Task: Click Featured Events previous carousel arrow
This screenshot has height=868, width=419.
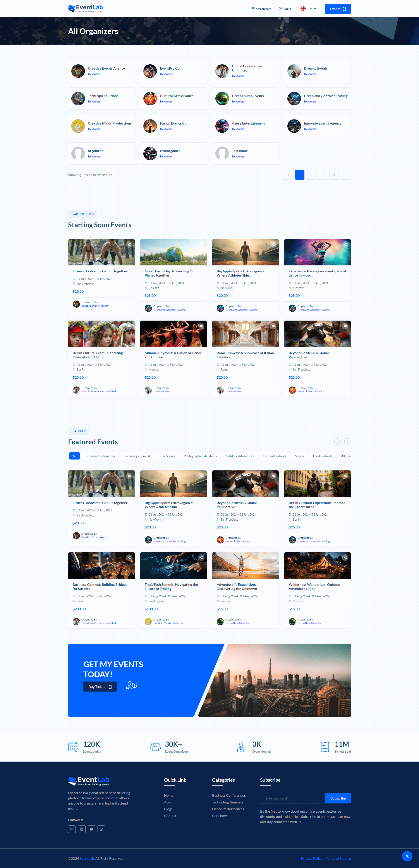Action: pos(337,441)
